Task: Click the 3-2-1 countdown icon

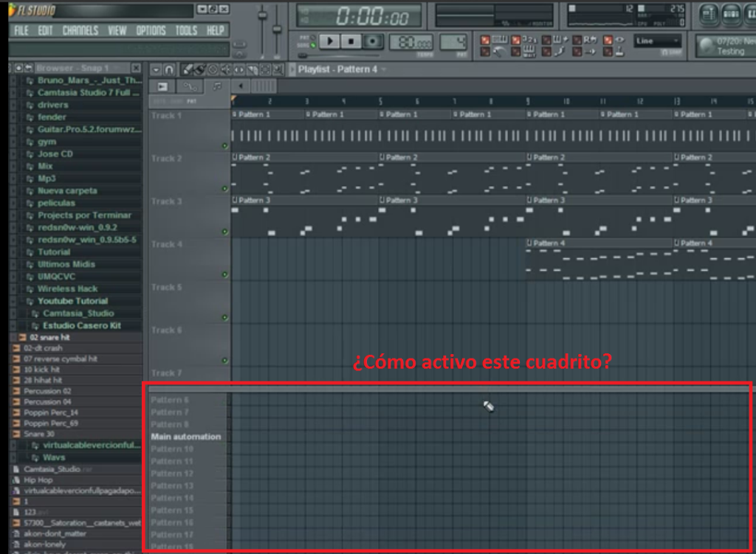Action: pos(530,40)
